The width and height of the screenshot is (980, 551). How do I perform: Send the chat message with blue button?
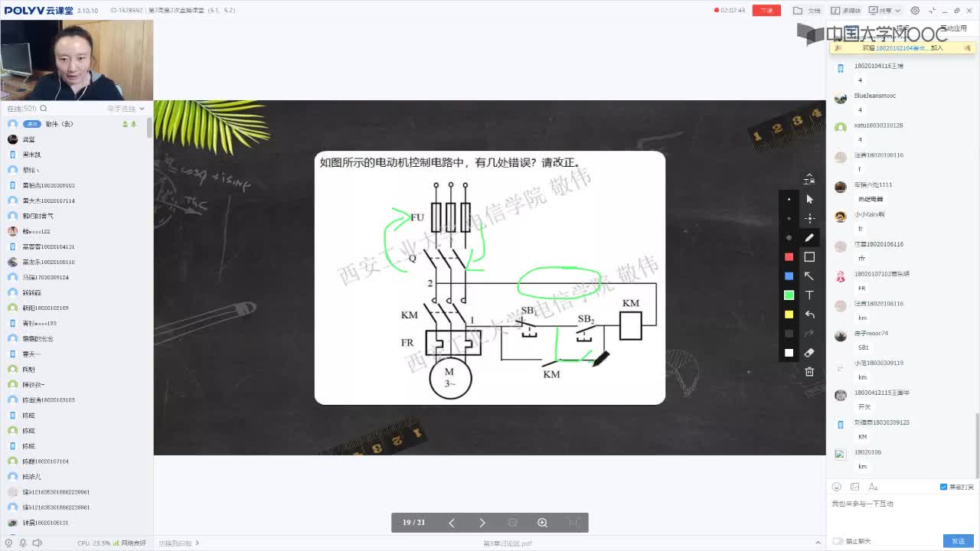[x=959, y=541]
